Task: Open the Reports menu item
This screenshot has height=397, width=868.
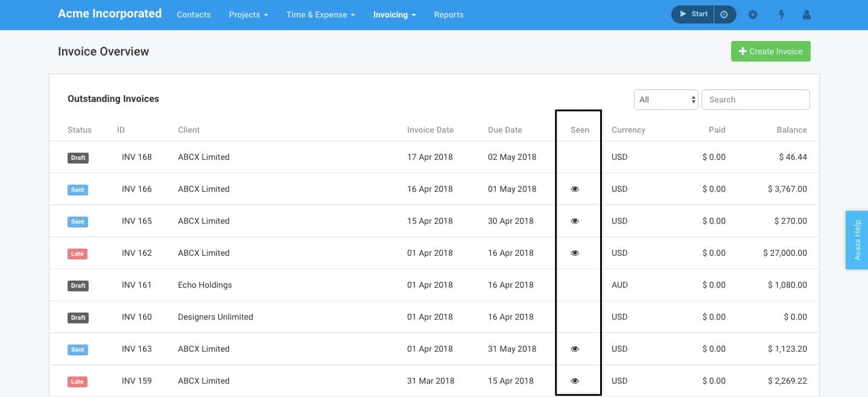Action: point(449,14)
